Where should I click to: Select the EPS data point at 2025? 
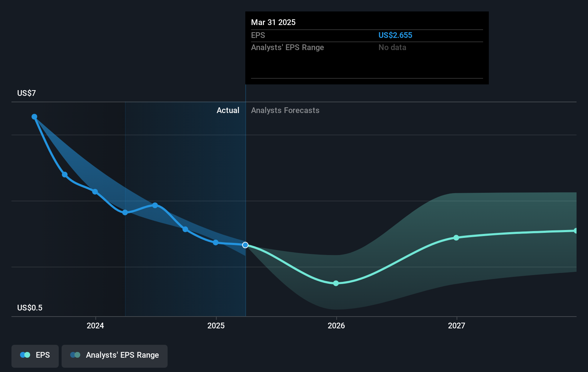click(x=216, y=243)
